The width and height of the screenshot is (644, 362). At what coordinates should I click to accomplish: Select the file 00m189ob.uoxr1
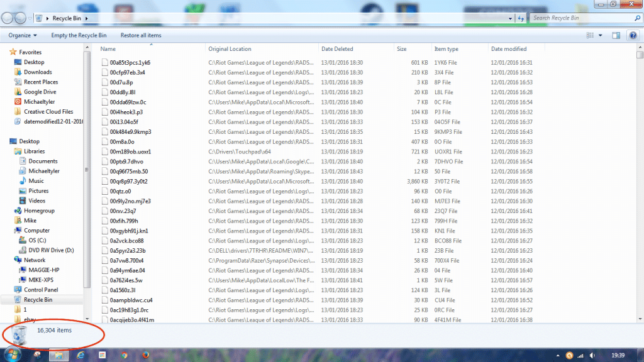(130, 151)
